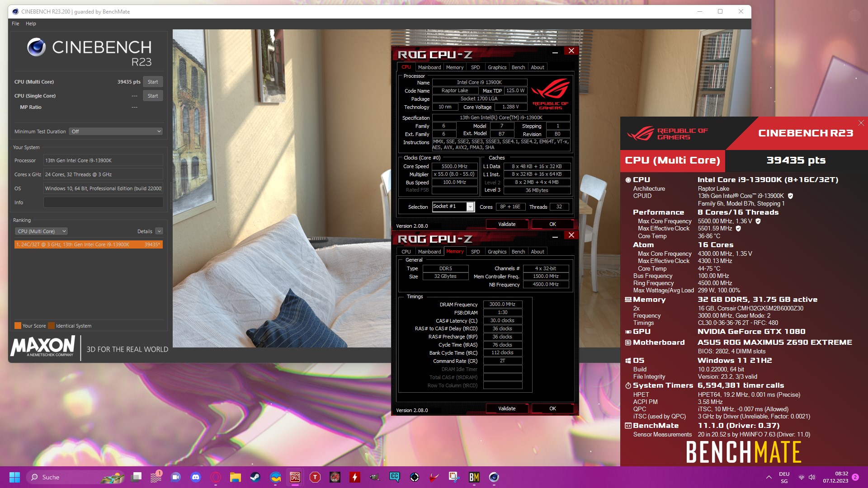The image size is (868, 488).
Task: Open Steam from the taskbar
Action: coord(255,477)
